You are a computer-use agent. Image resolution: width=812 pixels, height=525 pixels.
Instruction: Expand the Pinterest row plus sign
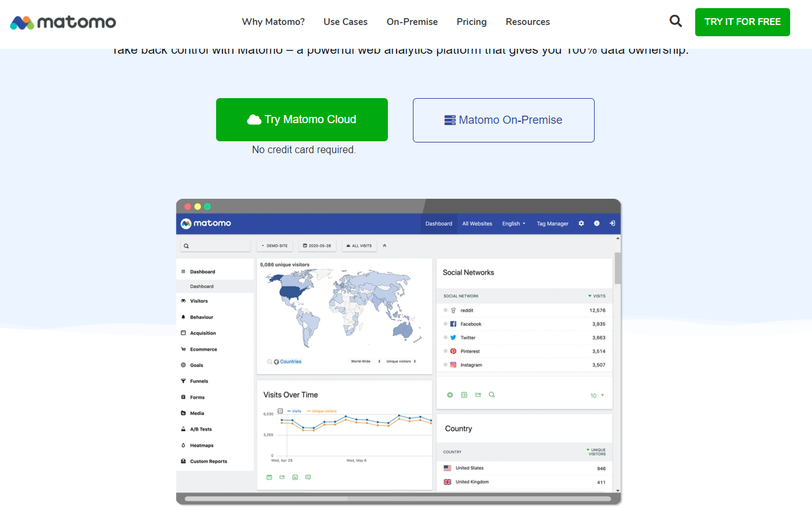(445, 351)
